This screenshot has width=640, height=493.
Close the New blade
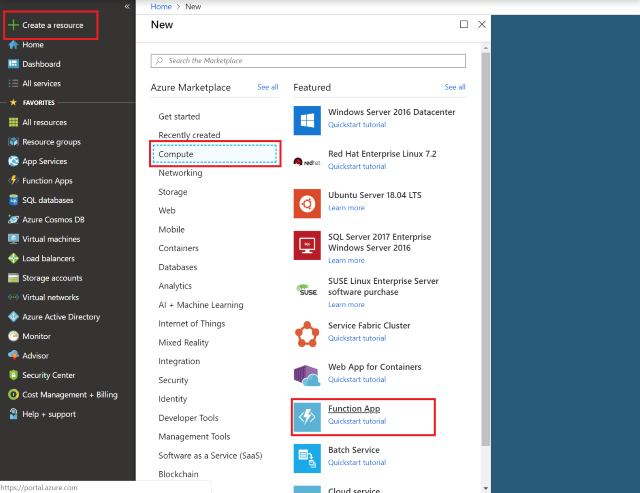pos(482,24)
